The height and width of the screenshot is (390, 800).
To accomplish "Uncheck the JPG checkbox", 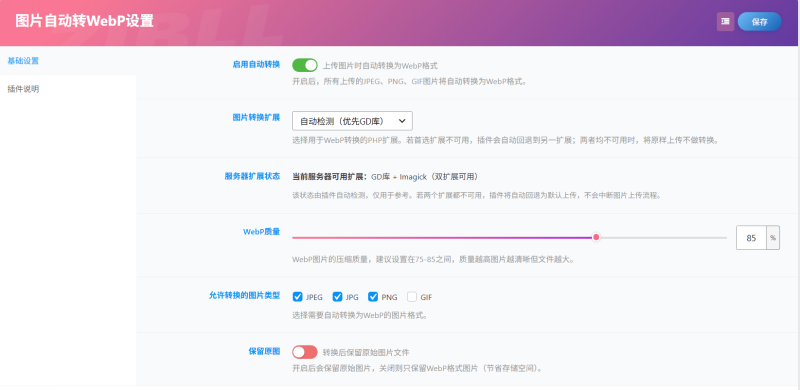I will tap(337, 297).
